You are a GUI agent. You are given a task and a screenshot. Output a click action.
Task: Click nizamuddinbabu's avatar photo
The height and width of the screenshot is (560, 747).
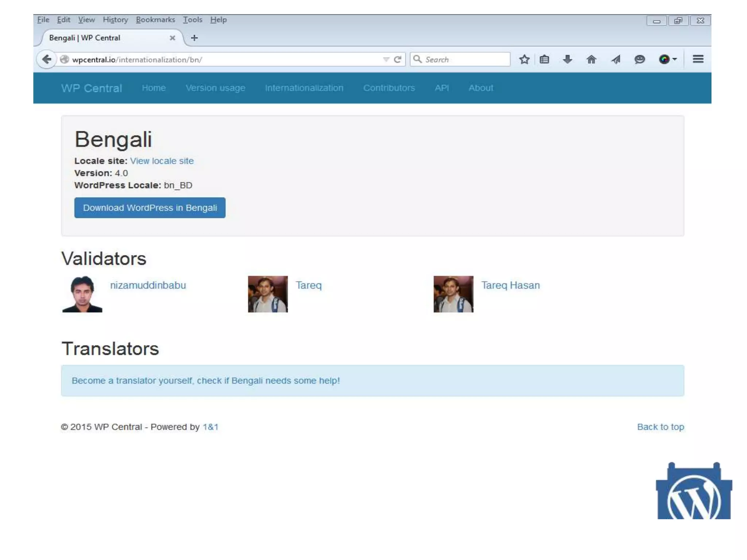82,294
